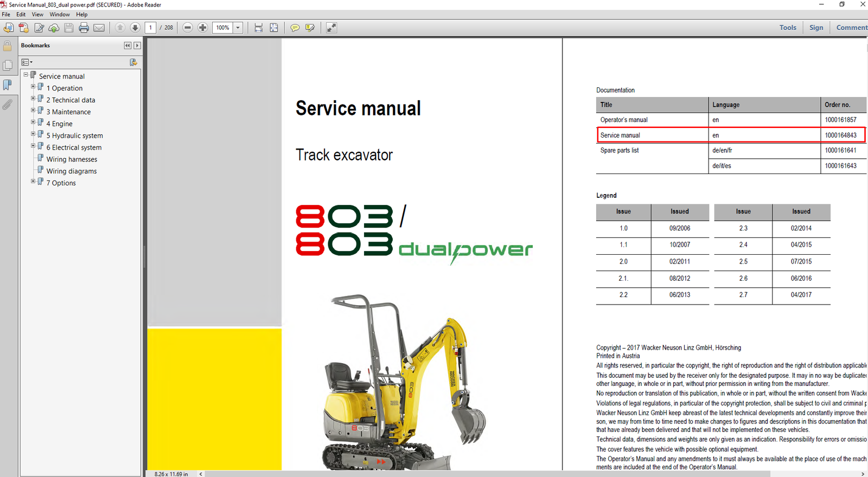Image resolution: width=868 pixels, height=477 pixels.
Task: Open the View menu
Action: click(37, 15)
